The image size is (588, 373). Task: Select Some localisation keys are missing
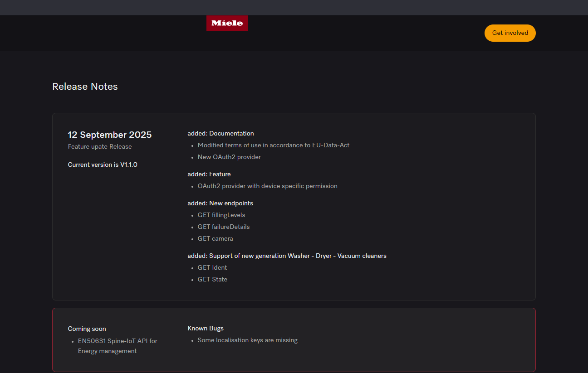tap(248, 340)
